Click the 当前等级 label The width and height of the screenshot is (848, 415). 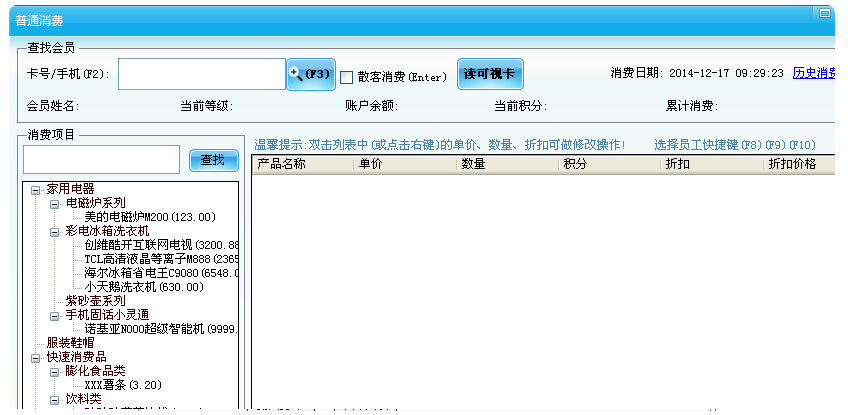point(207,107)
